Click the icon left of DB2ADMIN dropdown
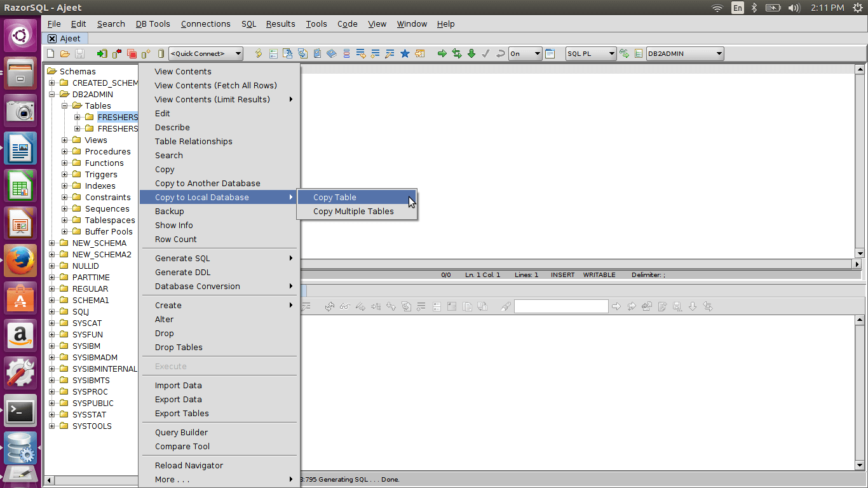The height and width of the screenshot is (488, 868). coord(639,54)
